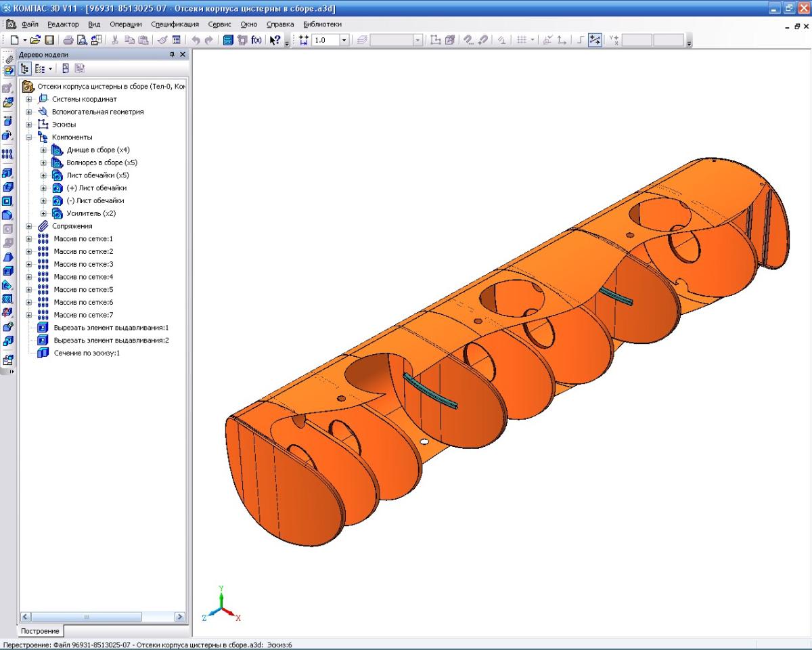812x650 pixels.
Task: Select 'Массив по сетке:4' tree item
Action: [83, 277]
